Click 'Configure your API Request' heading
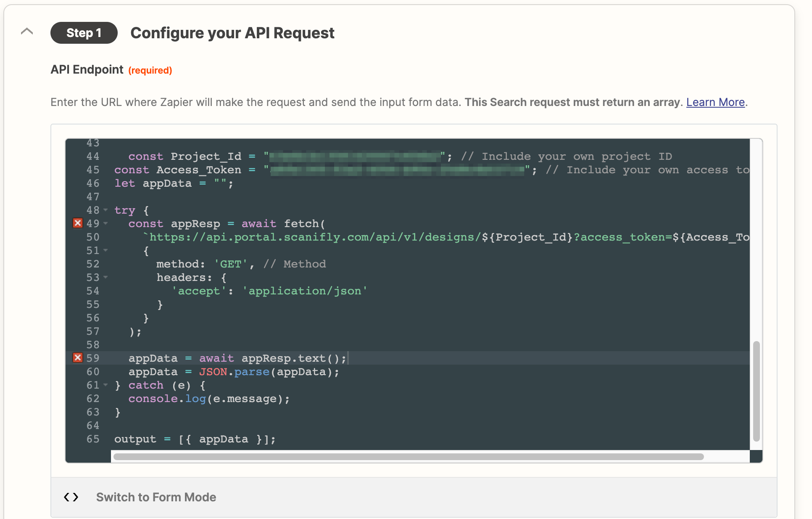 click(x=232, y=33)
